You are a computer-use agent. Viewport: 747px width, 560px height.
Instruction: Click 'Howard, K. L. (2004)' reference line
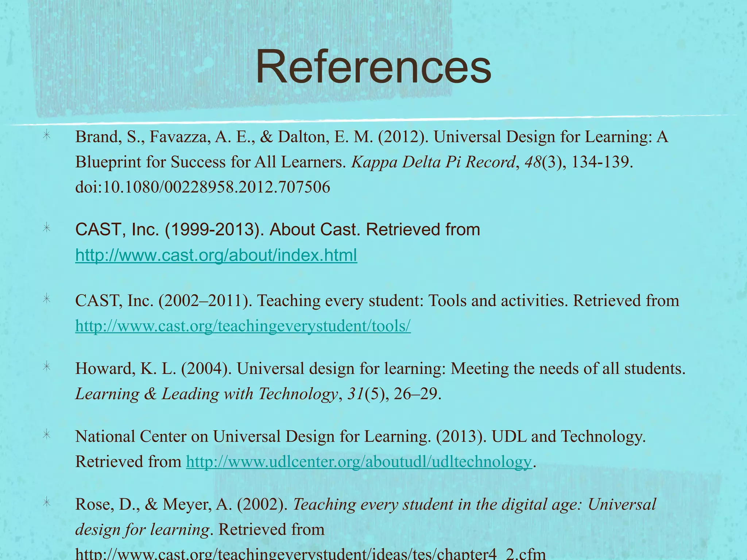tap(380, 369)
